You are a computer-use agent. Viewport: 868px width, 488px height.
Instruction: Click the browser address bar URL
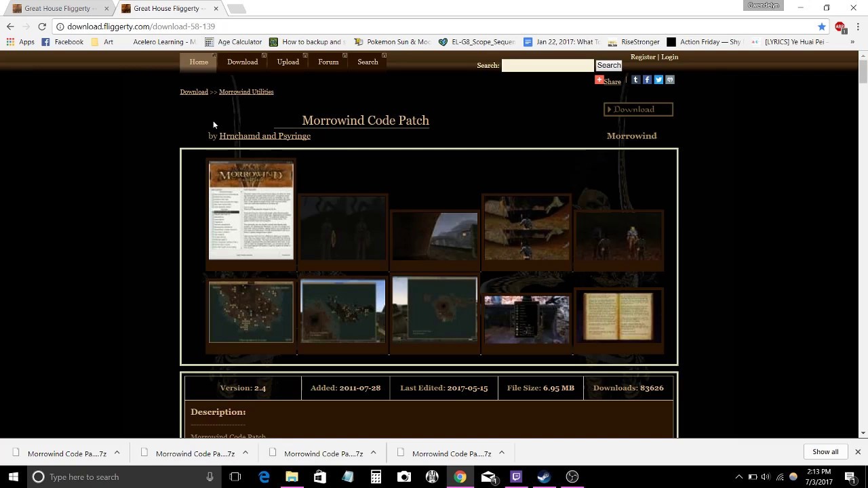(x=141, y=26)
